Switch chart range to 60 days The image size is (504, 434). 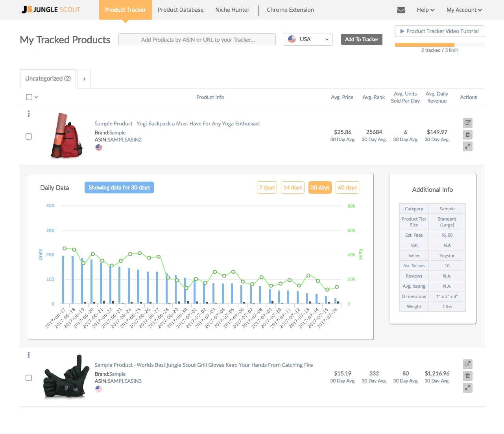click(x=347, y=188)
